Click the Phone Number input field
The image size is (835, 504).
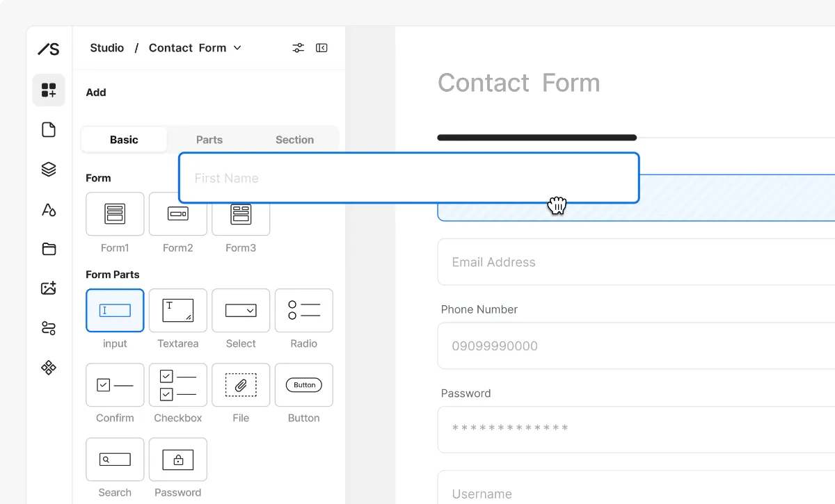coord(636,346)
